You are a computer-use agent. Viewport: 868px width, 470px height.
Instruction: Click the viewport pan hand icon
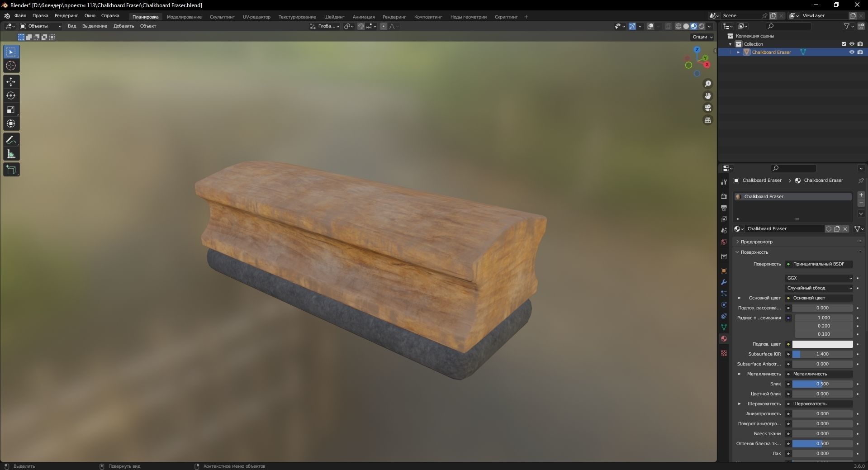(x=708, y=96)
